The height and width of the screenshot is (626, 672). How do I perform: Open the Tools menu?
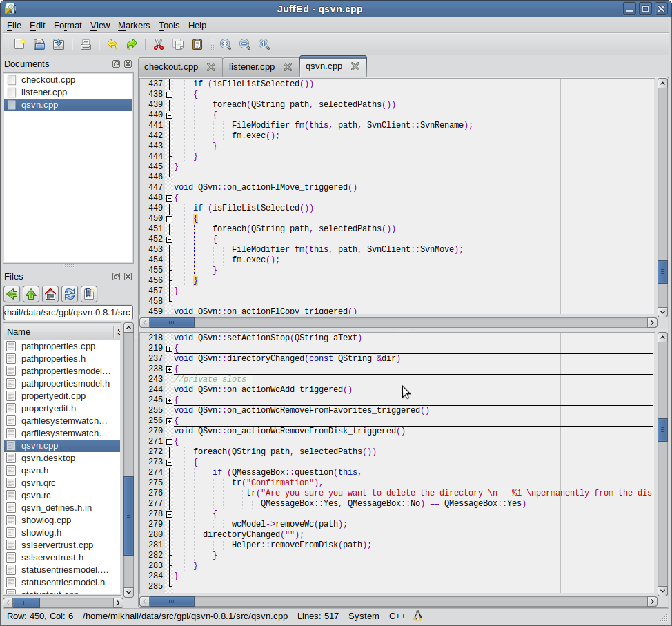169,26
